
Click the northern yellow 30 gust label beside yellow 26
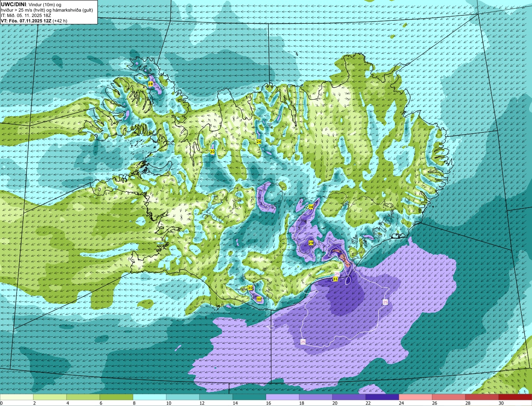(x=212, y=152)
